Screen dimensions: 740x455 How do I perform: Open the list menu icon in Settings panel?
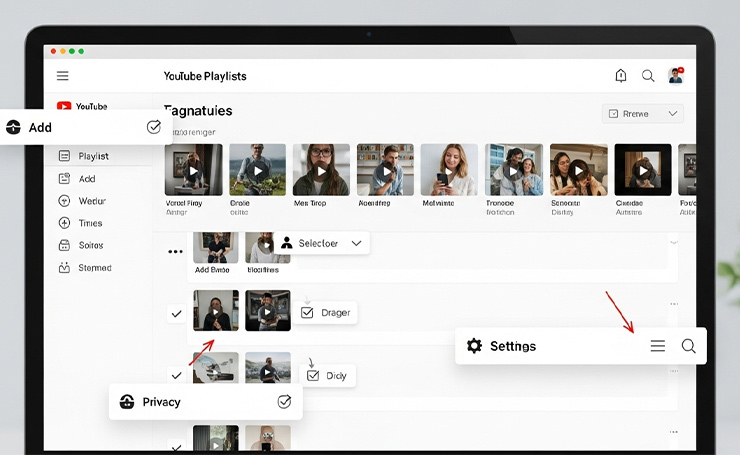[x=657, y=346]
